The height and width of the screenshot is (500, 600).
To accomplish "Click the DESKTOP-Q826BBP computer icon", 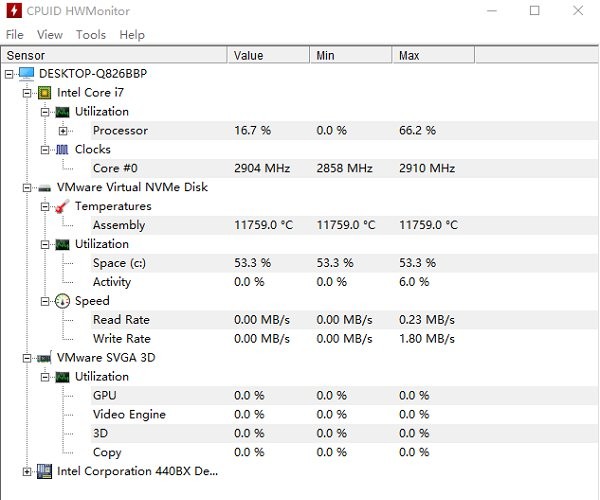I will [26, 74].
